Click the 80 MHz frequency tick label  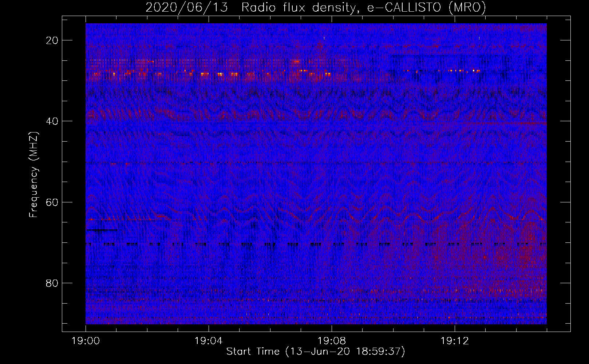[52, 283]
